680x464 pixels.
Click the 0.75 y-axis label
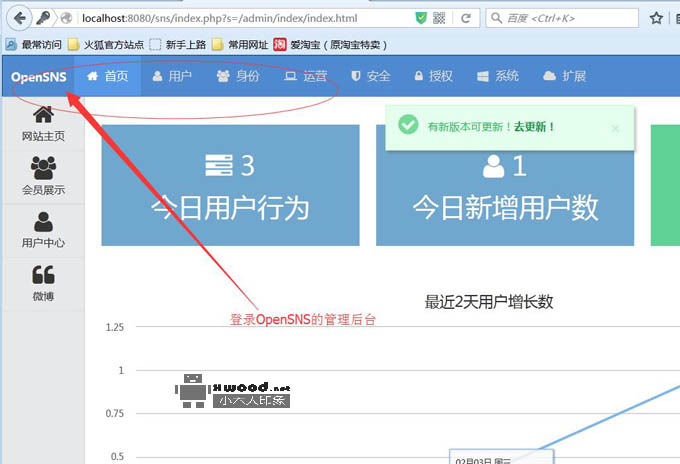pos(114,414)
